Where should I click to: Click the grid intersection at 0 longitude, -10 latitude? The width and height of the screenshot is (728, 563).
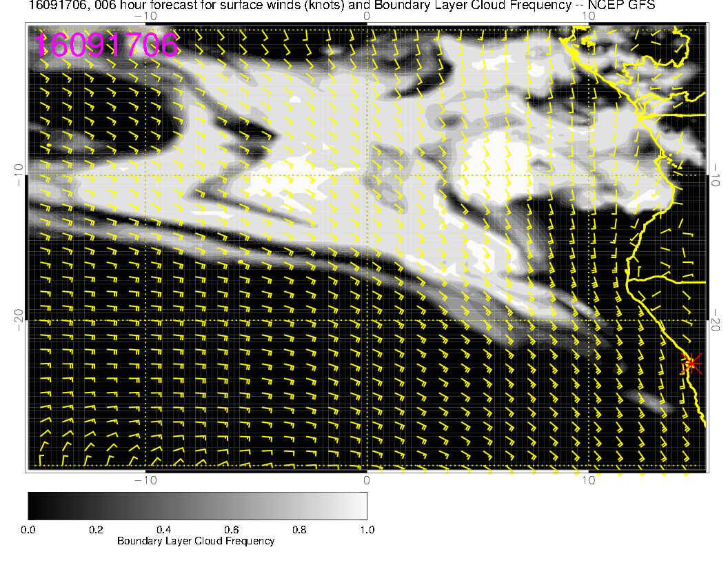[x=367, y=175]
